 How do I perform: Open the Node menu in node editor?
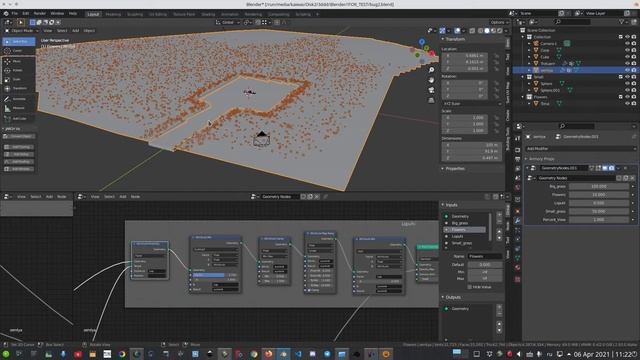(x=135, y=197)
